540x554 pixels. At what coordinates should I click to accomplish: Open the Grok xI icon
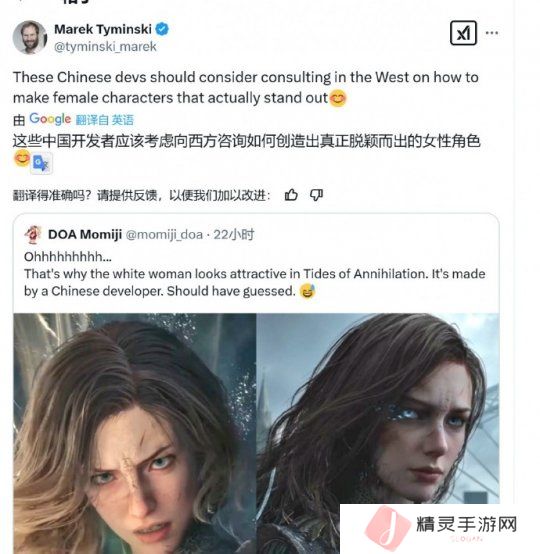point(463,33)
